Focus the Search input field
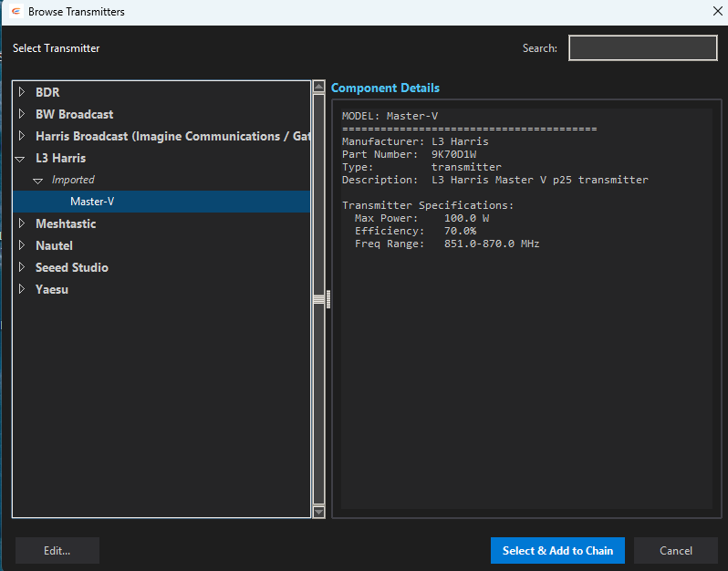728x571 pixels. click(642, 47)
